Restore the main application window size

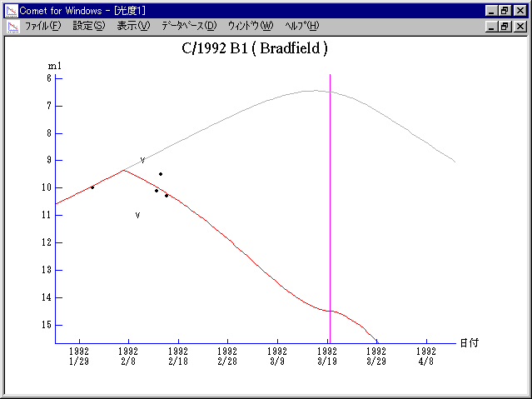click(505, 10)
